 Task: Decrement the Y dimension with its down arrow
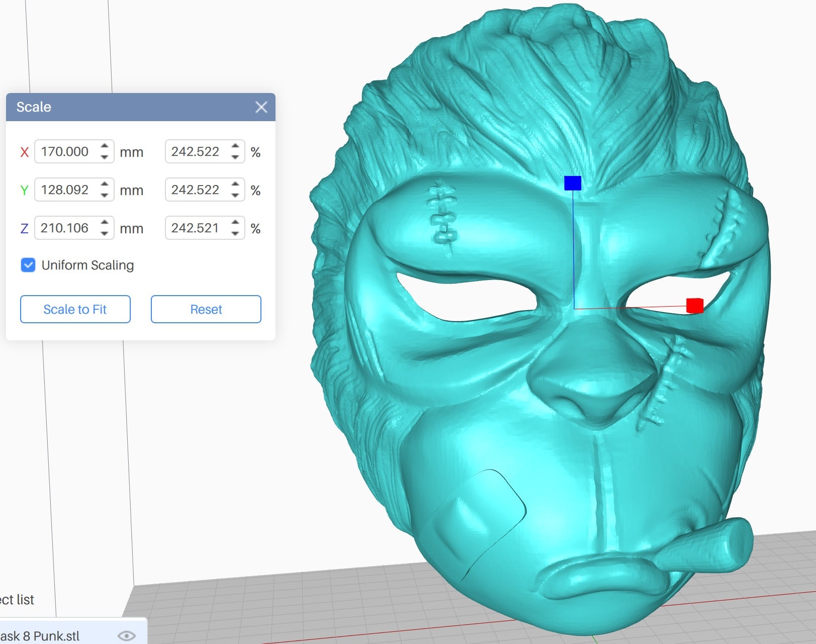coord(104,195)
